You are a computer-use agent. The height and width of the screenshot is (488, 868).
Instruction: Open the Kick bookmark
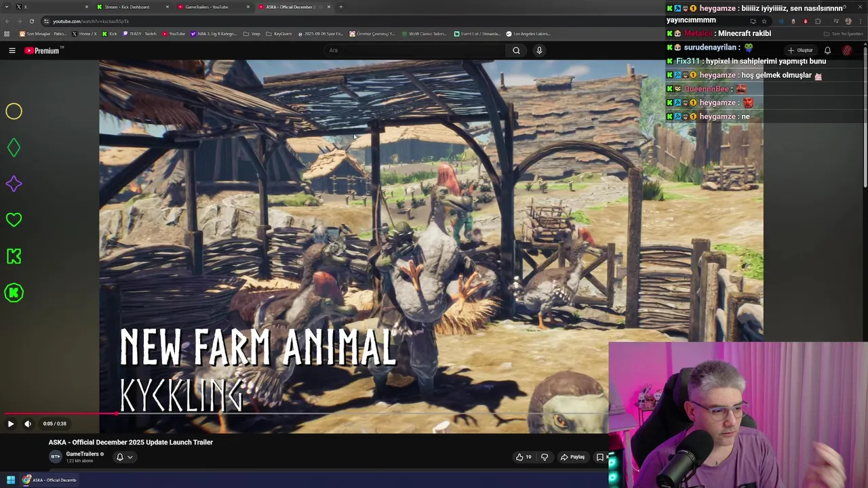[110, 34]
